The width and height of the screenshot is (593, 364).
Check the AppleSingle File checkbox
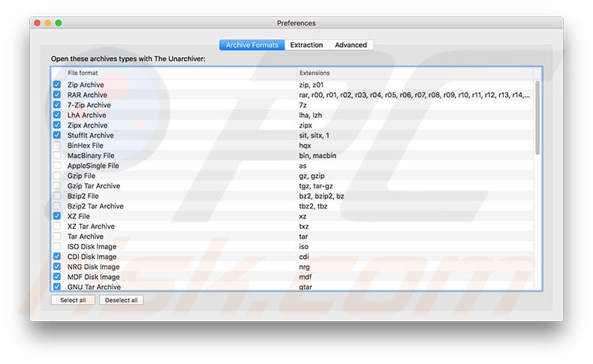point(57,165)
